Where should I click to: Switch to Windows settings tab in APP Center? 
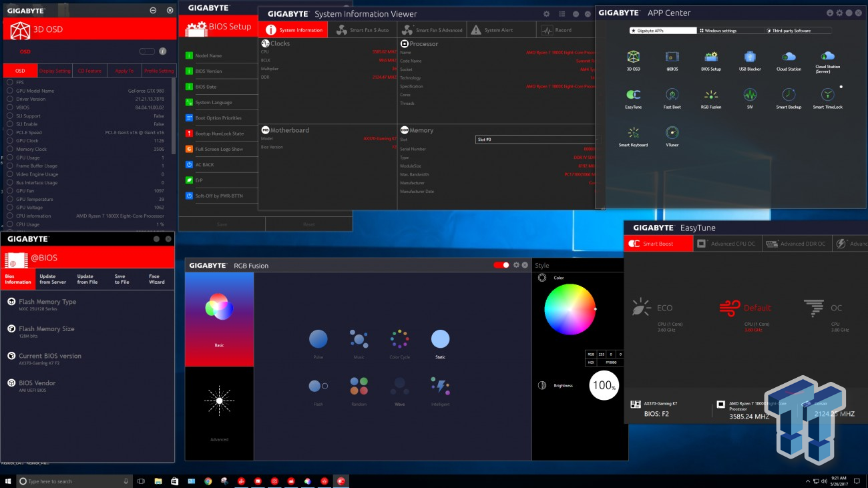[731, 31]
